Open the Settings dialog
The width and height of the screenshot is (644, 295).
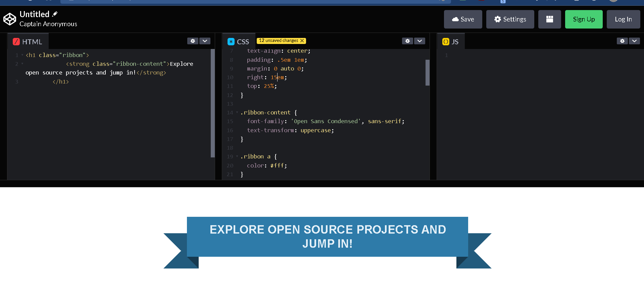point(510,19)
